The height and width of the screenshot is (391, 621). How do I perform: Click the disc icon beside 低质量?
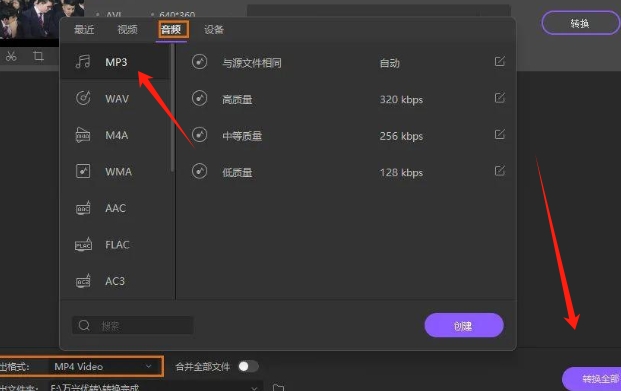pos(200,171)
